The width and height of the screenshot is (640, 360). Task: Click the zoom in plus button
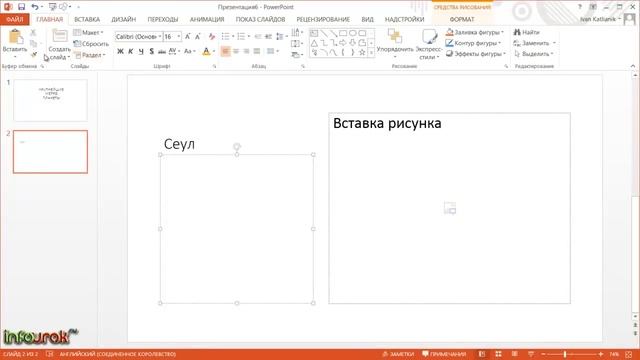600,354
